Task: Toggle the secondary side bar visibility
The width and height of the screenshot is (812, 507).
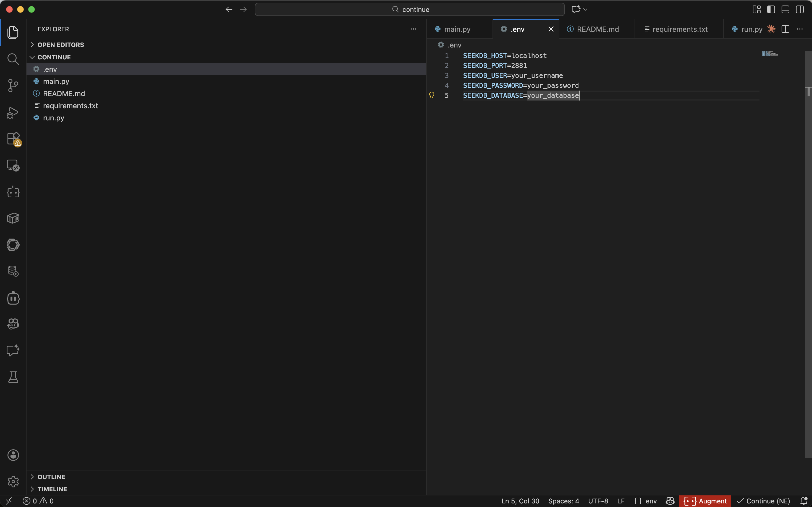Action: (x=800, y=9)
